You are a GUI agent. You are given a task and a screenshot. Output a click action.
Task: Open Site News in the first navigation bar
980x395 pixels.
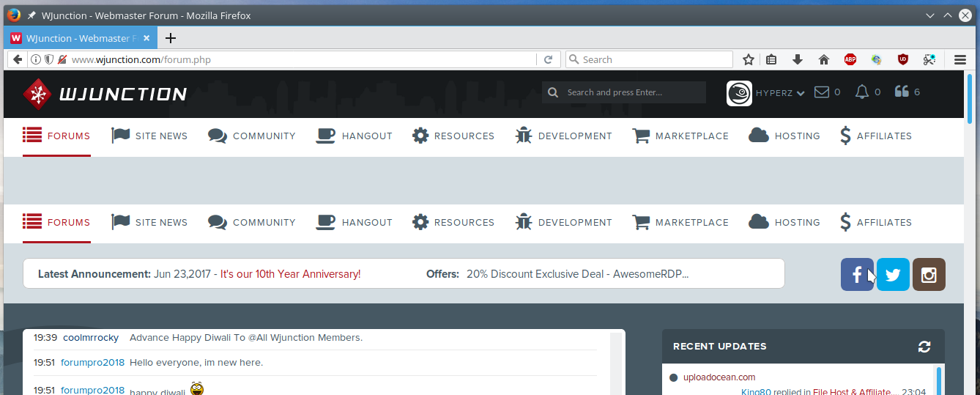point(149,136)
